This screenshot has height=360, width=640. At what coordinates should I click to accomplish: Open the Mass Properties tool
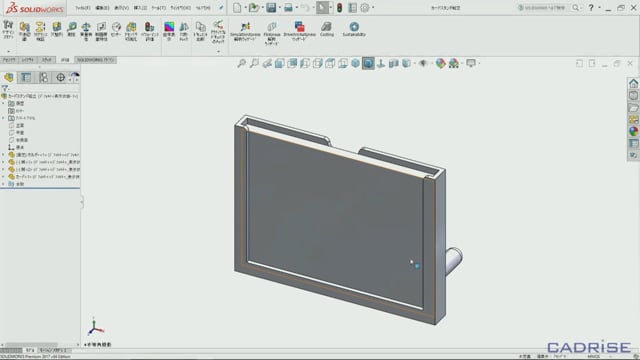point(86,31)
